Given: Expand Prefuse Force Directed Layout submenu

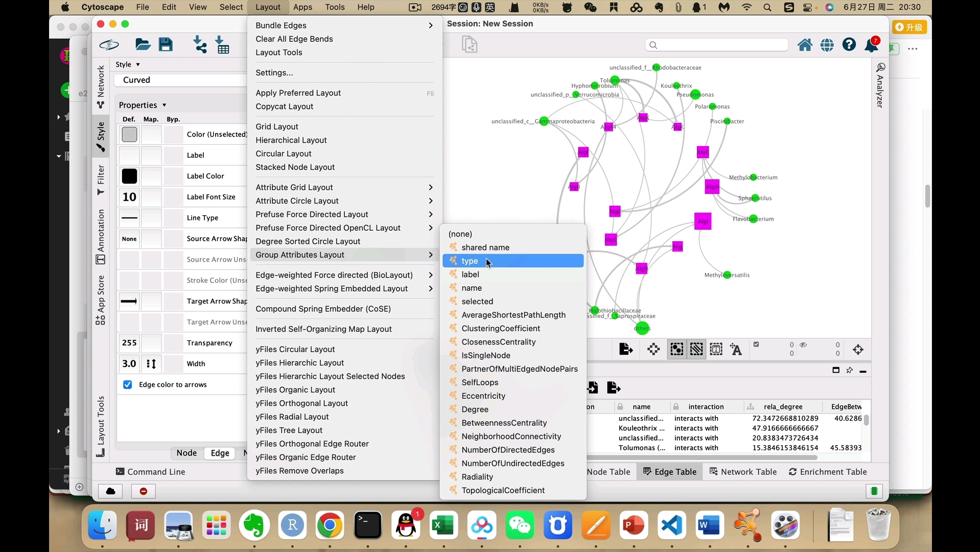Looking at the screenshot, I should [344, 215].
